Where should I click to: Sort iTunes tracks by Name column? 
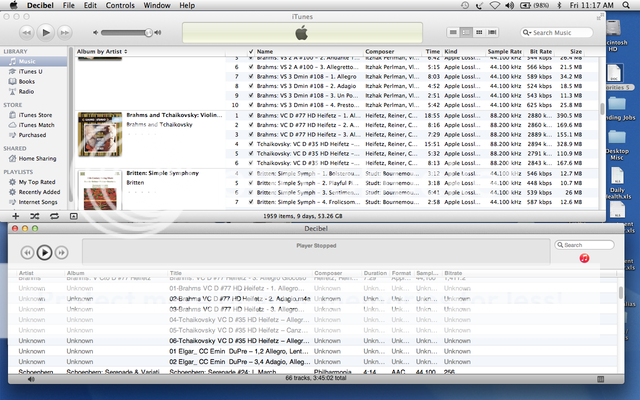coord(309,51)
